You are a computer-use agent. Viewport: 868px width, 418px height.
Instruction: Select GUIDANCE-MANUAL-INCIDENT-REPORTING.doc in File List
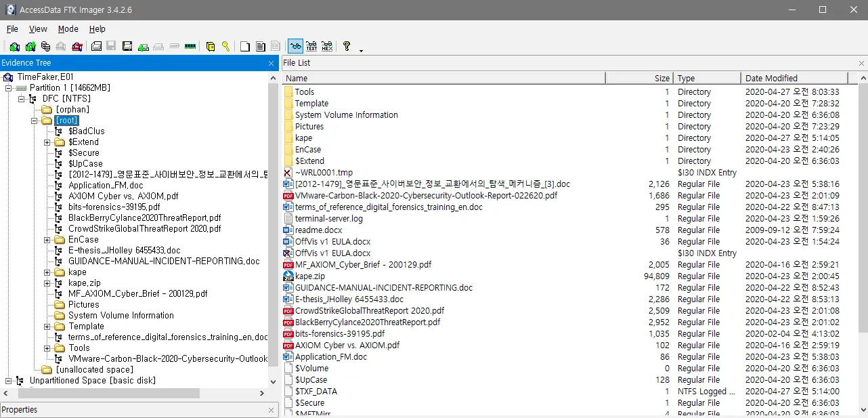383,287
